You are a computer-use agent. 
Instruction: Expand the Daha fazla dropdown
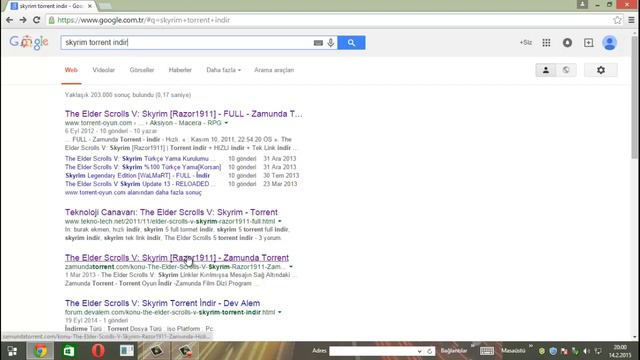(x=224, y=70)
